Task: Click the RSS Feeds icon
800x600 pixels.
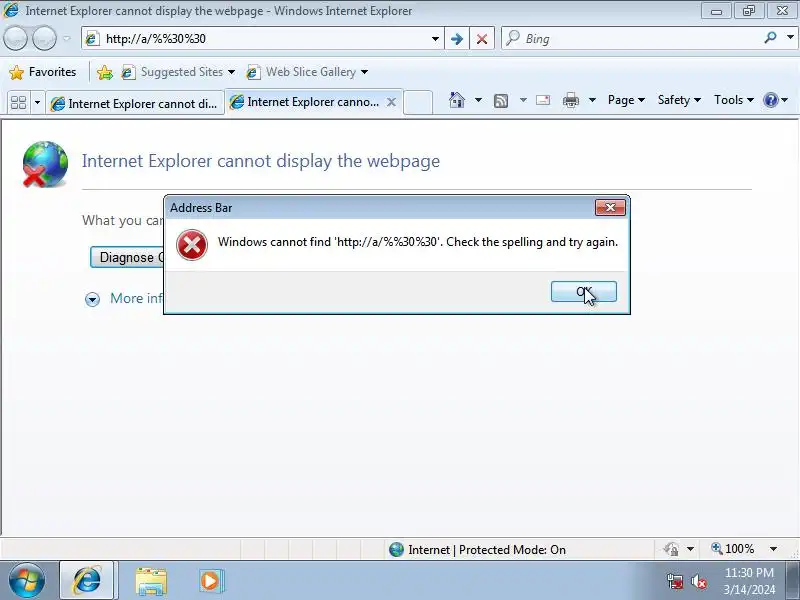Action: point(501,101)
